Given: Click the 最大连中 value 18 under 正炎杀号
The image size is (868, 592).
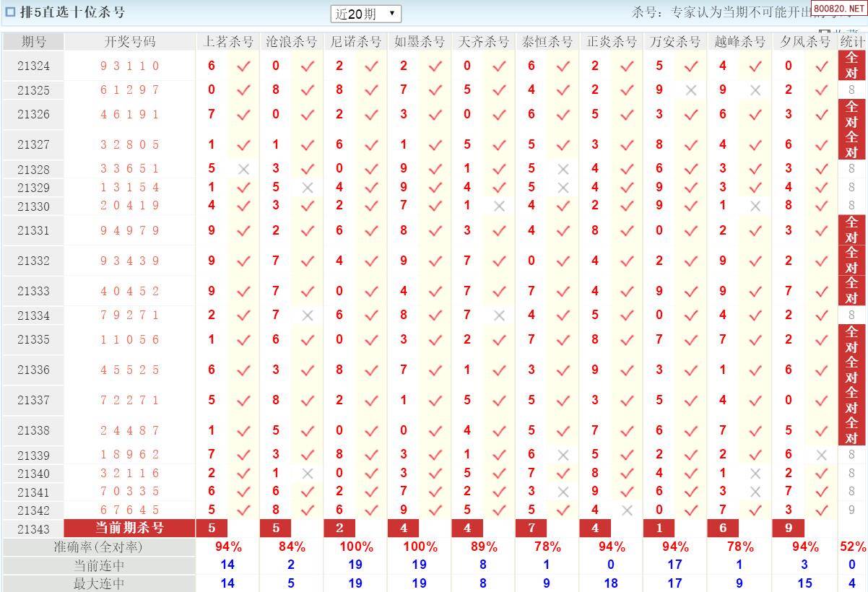Looking at the screenshot, I should pyautogui.click(x=611, y=583).
